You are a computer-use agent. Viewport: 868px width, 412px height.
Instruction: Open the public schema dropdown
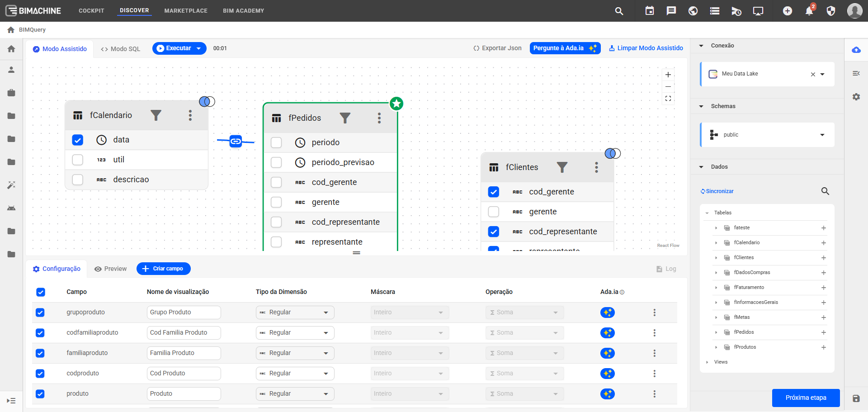tap(822, 135)
